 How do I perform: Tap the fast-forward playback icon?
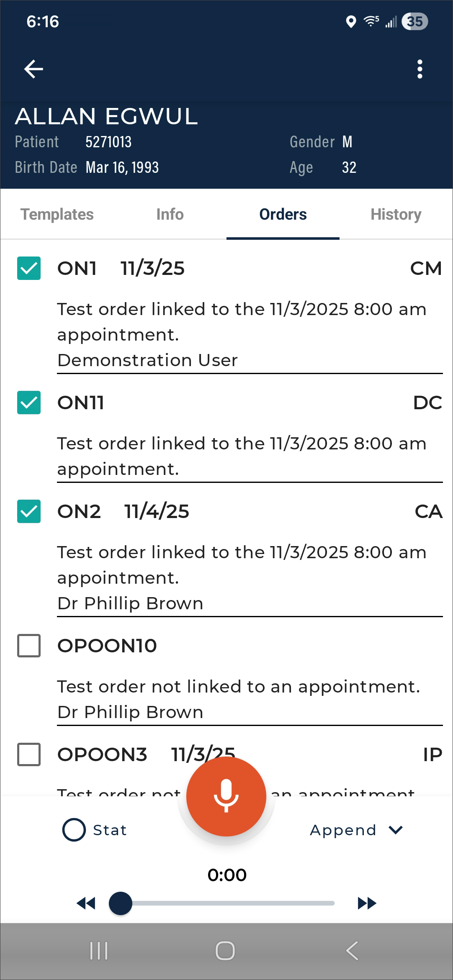[367, 903]
